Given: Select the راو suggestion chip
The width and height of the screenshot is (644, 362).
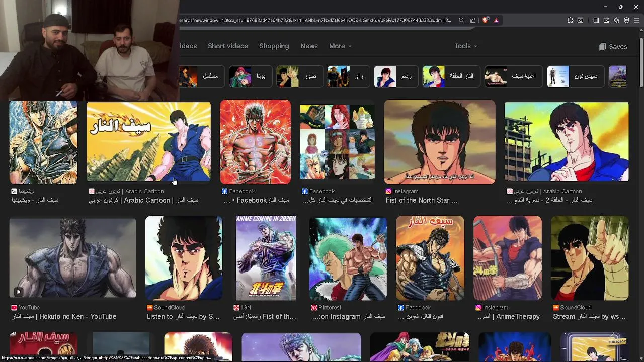Looking at the screenshot, I should [x=348, y=76].
